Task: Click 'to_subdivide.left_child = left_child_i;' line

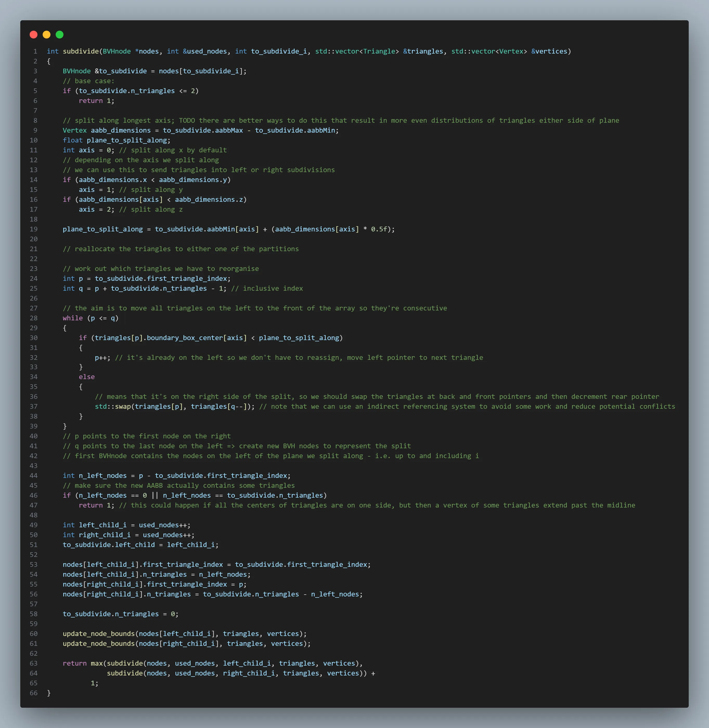Action: pyautogui.click(x=141, y=545)
